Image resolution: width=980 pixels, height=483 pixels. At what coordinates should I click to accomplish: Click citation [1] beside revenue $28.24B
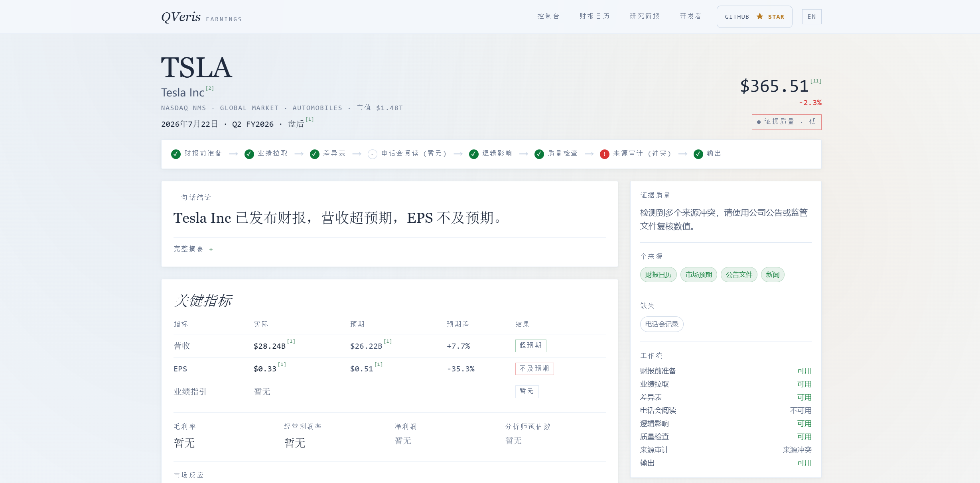(291, 341)
